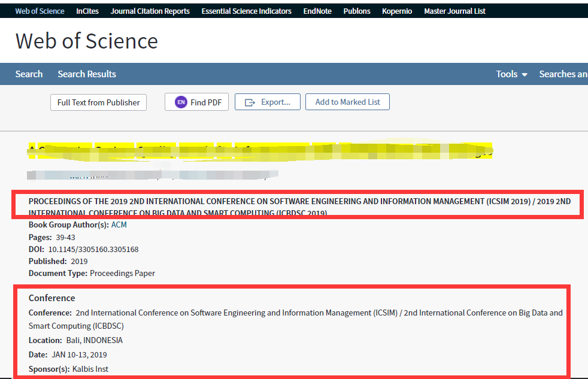588x379 pixels.
Task: Open Journal Citation Reports link
Action: [150, 11]
